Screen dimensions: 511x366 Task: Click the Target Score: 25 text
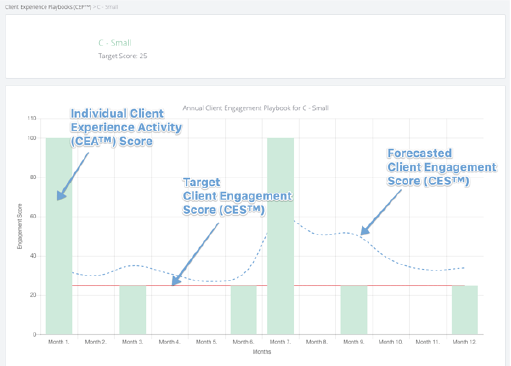[x=123, y=56]
